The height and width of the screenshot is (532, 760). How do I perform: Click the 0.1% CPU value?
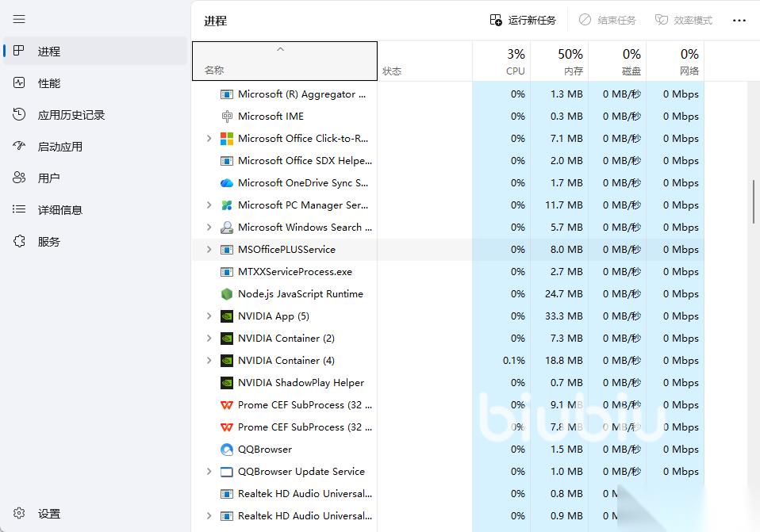pyautogui.click(x=514, y=361)
